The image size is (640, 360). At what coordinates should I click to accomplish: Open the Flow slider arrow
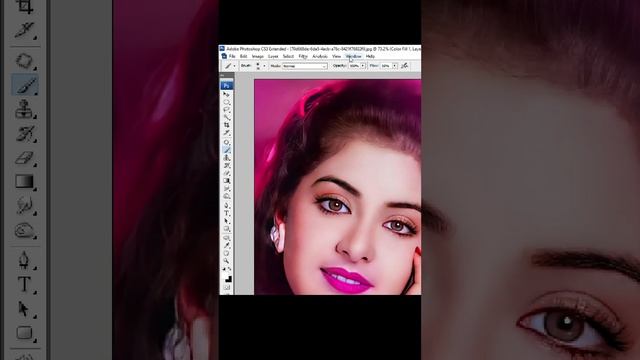tap(394, 66)
